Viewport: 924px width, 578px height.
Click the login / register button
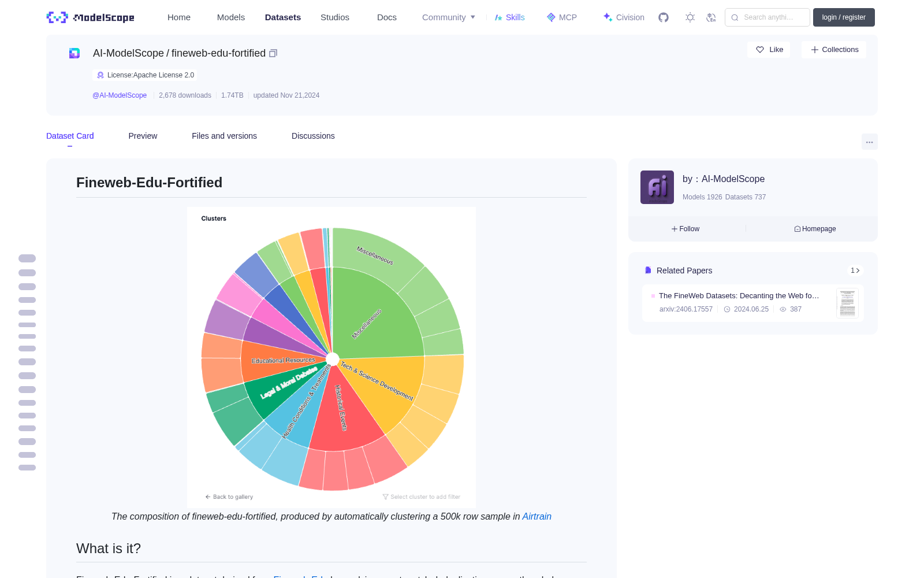pyautogui.click(x=844, y=17)
